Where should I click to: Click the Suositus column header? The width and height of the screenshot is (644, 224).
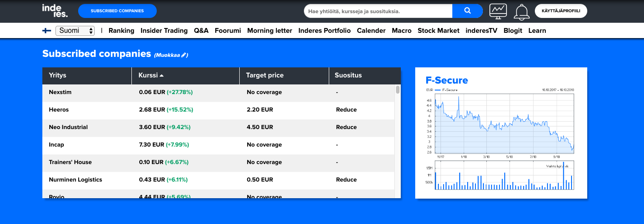[x=348, y=76]
